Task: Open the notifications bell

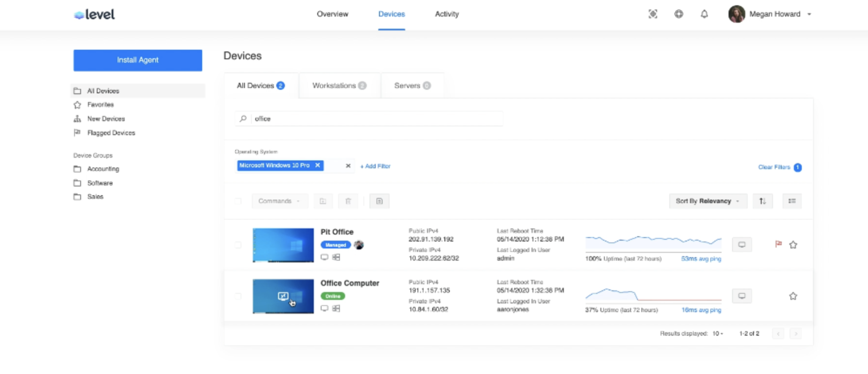Action: pyautogui.click(x=704, y=14)
